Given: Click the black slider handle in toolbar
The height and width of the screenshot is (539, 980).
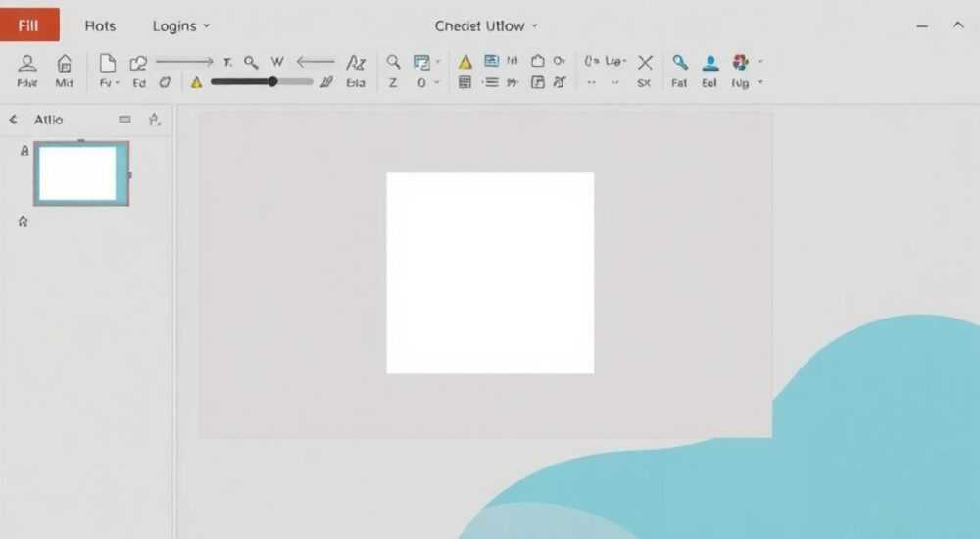Looking at the screenshot, I should (272, 82).
